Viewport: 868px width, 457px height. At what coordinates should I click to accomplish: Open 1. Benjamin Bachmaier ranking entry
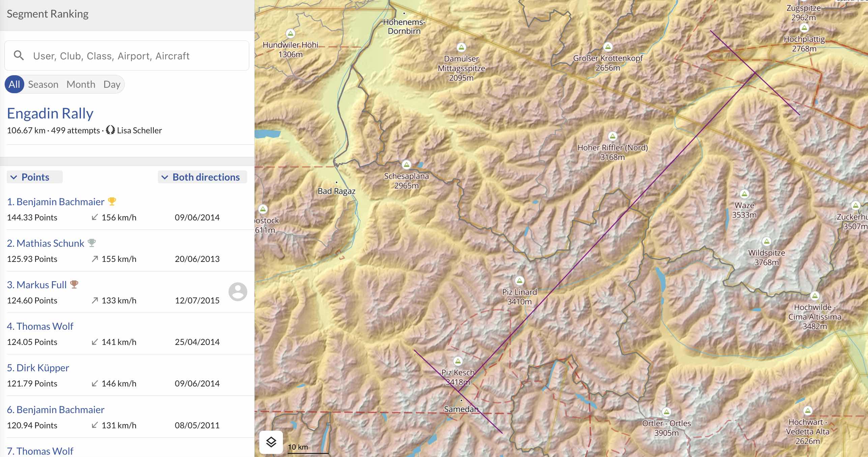127,209
